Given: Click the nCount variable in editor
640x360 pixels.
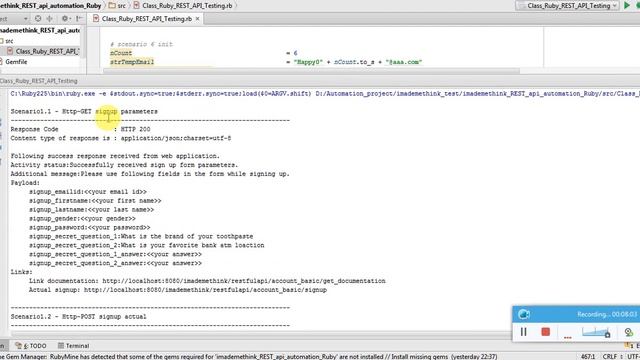Looking at the screenshot, I should (x=121, y=53).
